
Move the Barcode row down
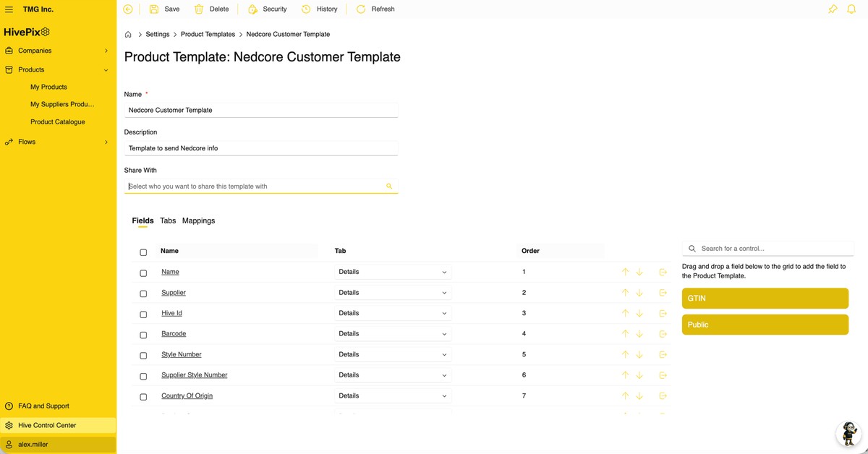tap(639, 334)
